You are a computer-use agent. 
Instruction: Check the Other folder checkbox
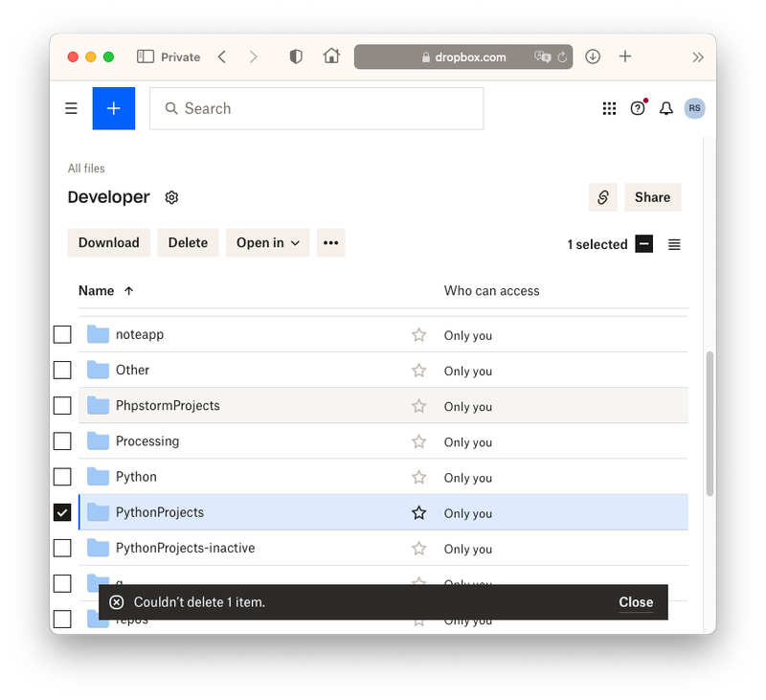pyautogui.click(x=62, y=371)
